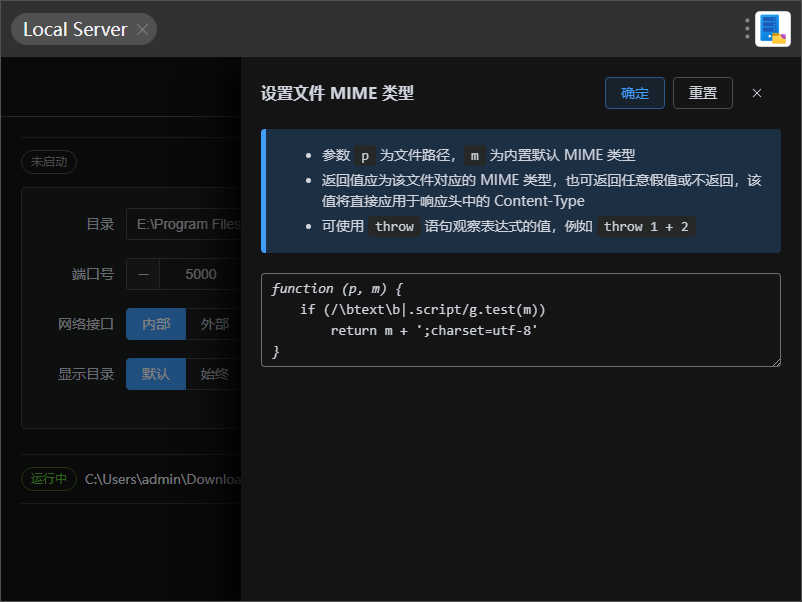802x602 pixels.
Task: Close the 设置文件 MIME 类型 dialog
Action: 757,93
